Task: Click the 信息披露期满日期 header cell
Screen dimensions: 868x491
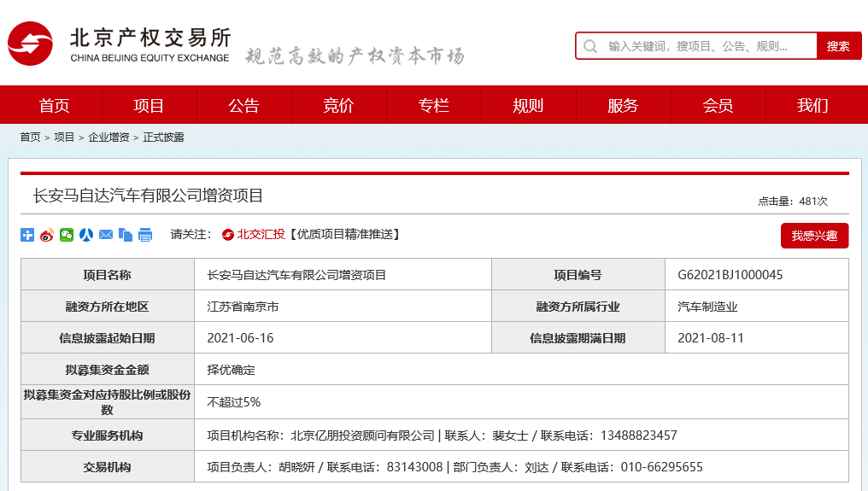Action: click(578, 337)
